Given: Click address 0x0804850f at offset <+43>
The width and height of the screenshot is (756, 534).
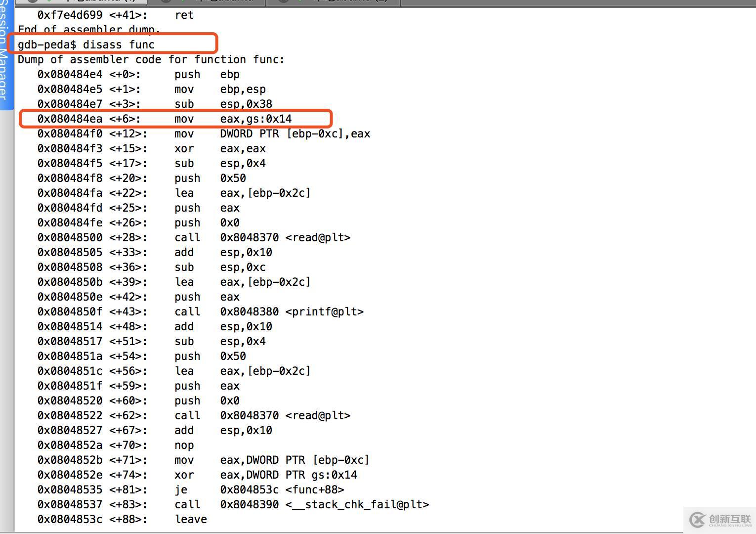Looking at the screenshot, I should tap(70, 311).
